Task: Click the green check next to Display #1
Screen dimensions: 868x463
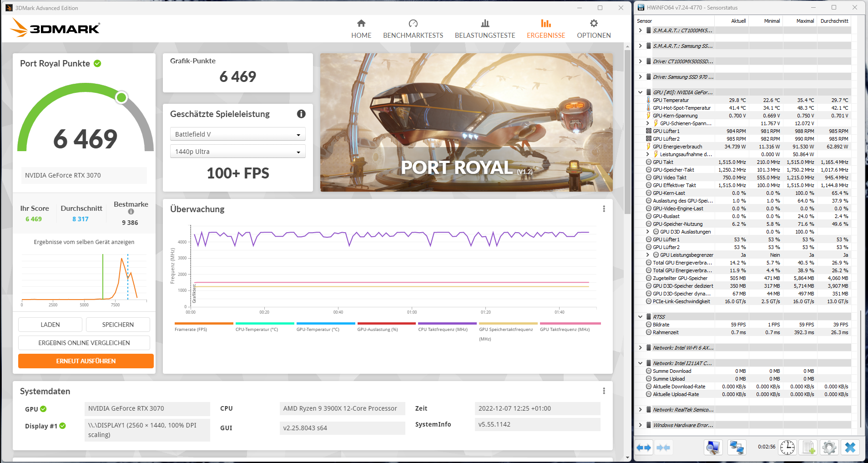Action: 63,426
